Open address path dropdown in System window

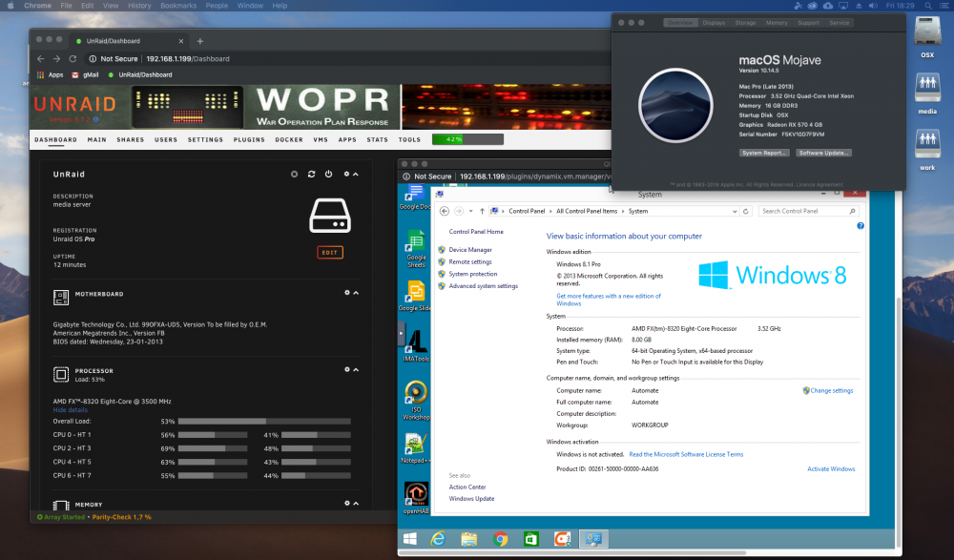(x=735, y=211)
